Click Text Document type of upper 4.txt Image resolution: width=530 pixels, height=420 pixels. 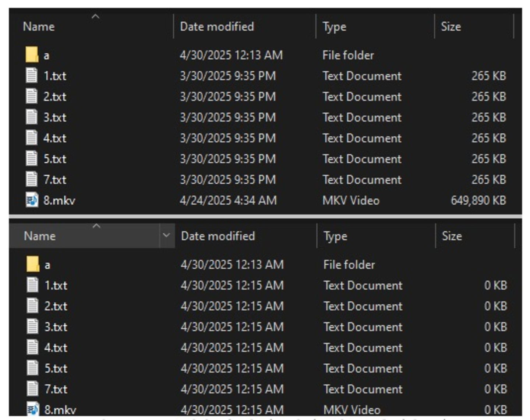362,138
